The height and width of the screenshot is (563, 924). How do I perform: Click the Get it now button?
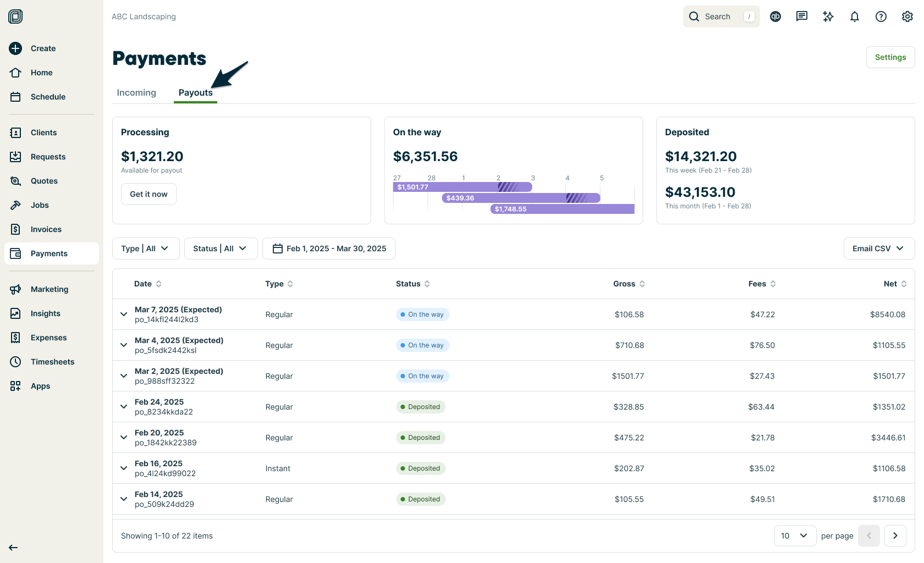click(148, 194)
